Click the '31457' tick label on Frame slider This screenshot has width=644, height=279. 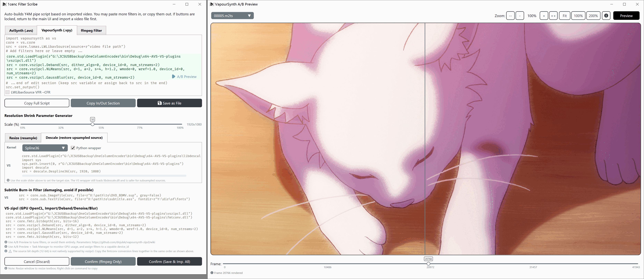[x=533, y=267]
